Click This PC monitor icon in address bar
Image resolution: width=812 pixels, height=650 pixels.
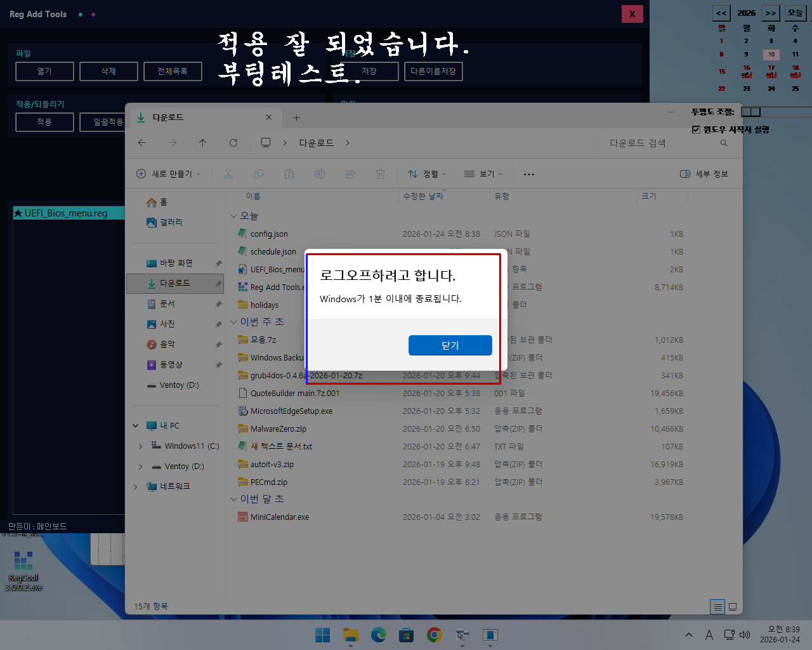[266, 143]
